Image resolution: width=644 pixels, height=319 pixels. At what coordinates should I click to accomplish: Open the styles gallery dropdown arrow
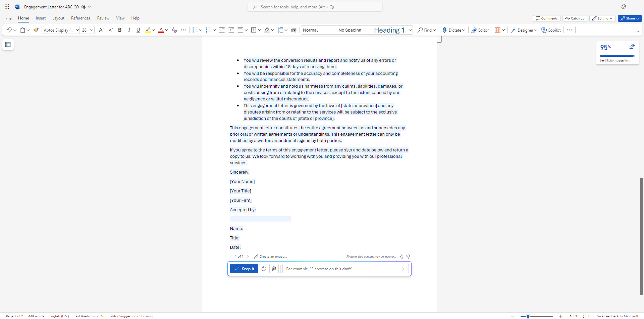point(410,30)
